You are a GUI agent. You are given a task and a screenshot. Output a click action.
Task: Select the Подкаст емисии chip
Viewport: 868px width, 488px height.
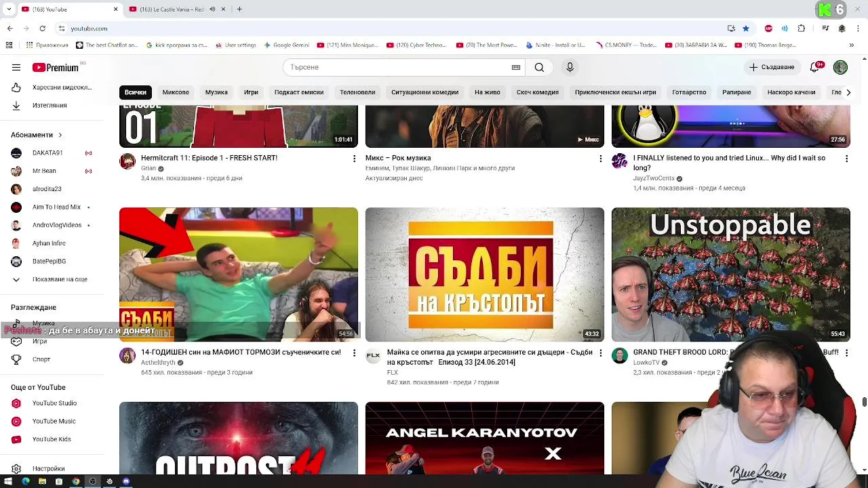298,92
